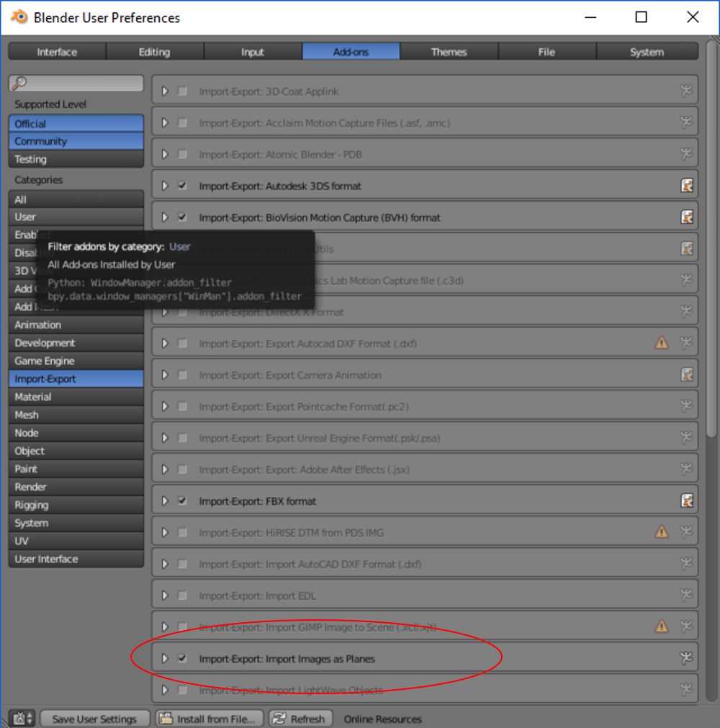Expand the BioVision Motion Capture add-on details
The width and height of the screenshot is (720, 728).
coord(165,217)
